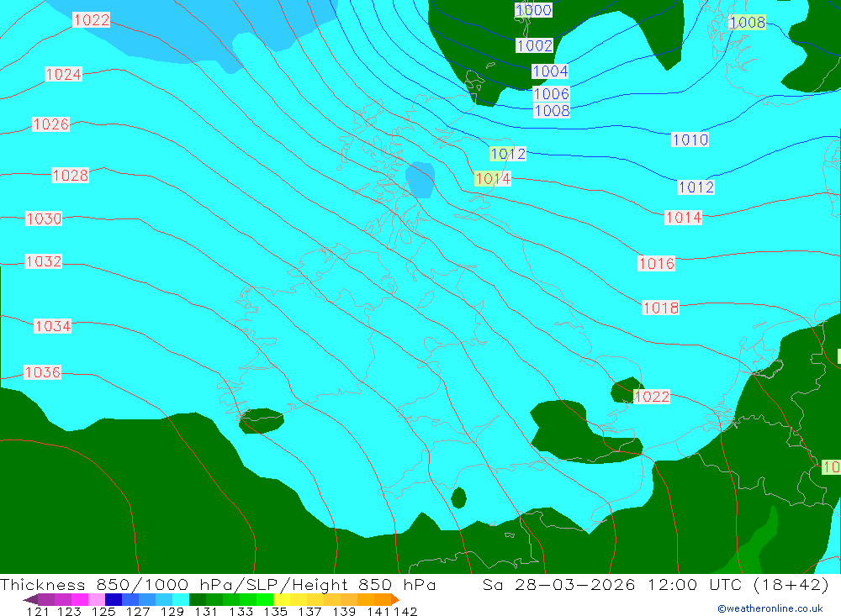Click the 1008 label directly below 1006

point(552,111)
